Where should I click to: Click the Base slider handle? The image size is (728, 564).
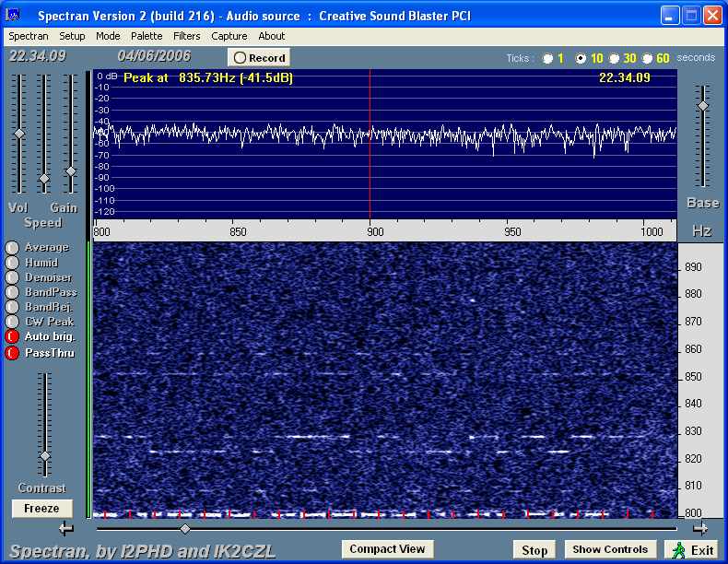pyautogui.click(x=703, y=106)
